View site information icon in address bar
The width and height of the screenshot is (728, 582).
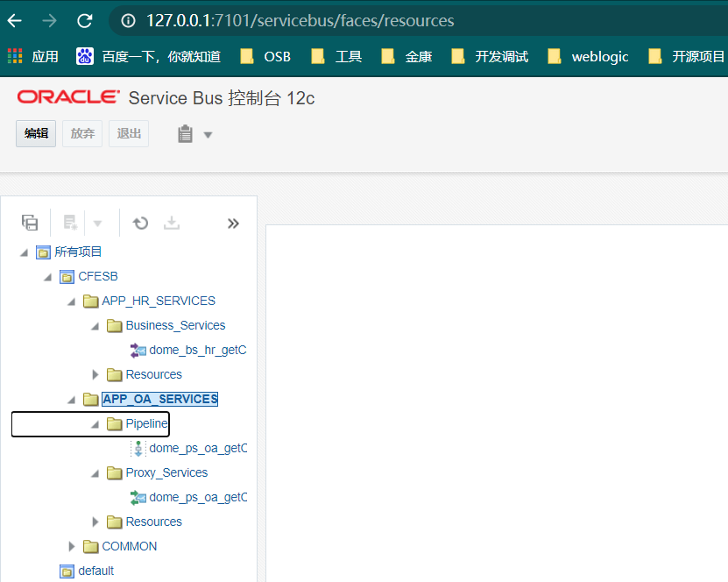(x=128, y=20)
